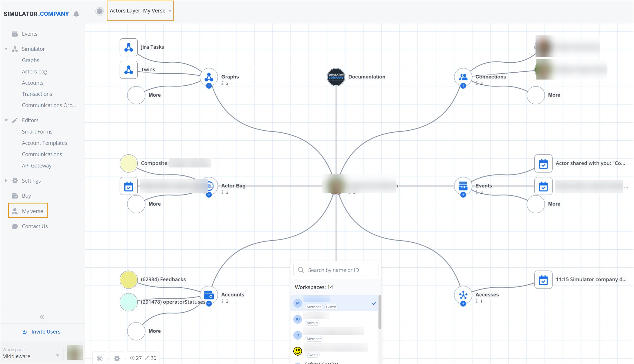
Task: Click the Graphs node icon
Action: point(209,77)
